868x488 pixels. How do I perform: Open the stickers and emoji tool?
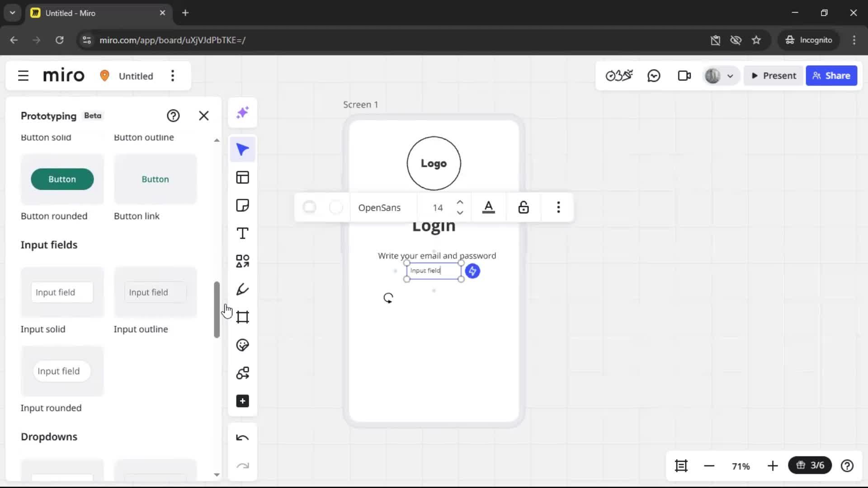point(243,345)
